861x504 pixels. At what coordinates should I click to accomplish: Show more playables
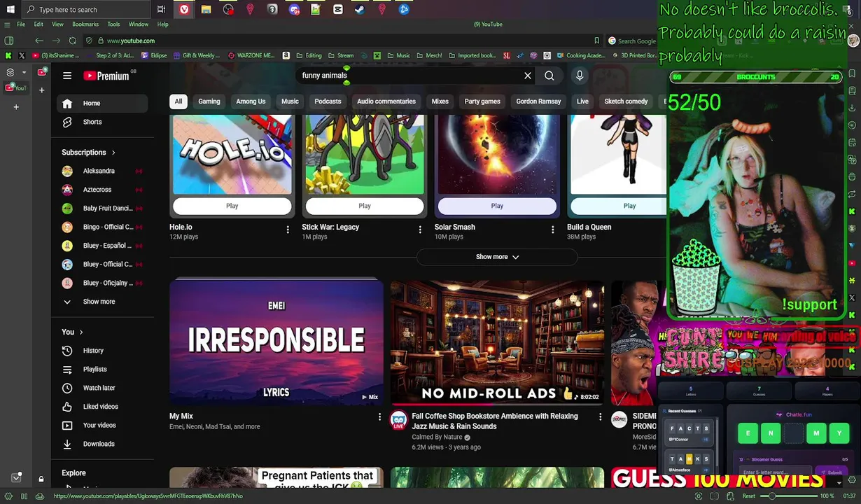click(x=497, y=257)
